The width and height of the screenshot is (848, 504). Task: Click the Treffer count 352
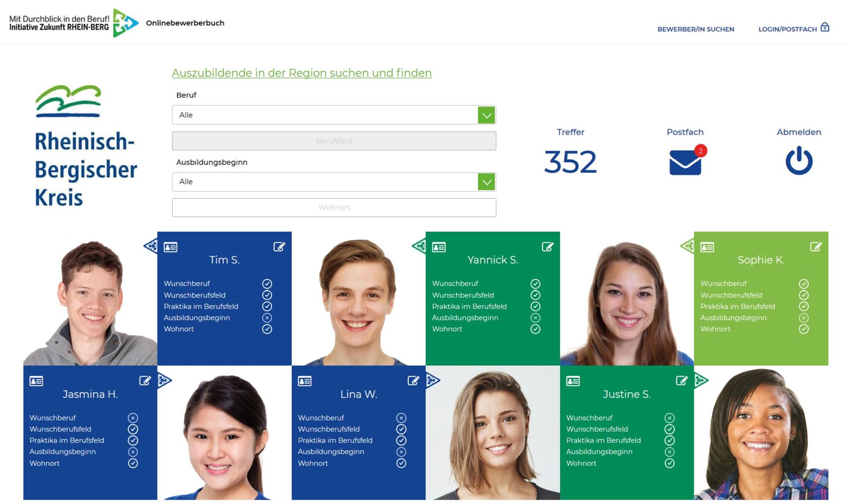point(570,162)
